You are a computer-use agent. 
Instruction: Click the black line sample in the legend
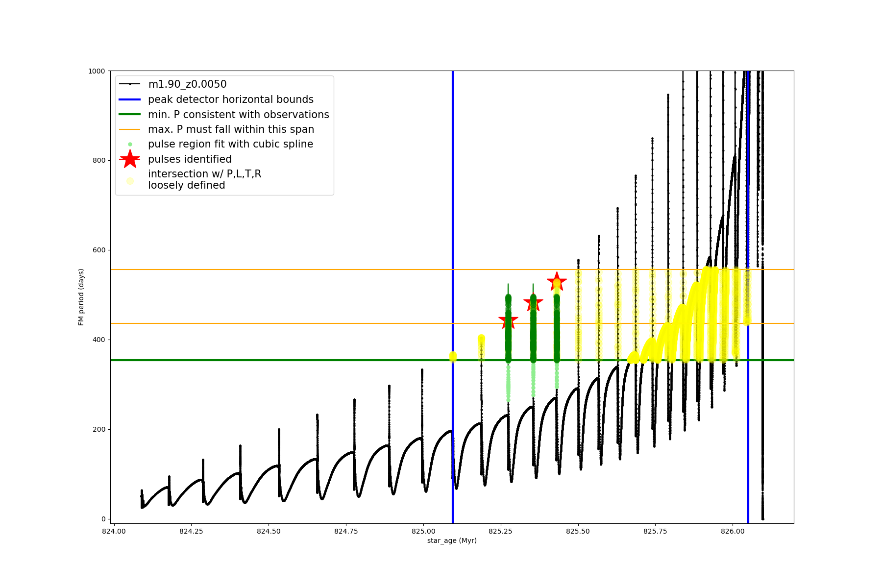tap(130, 84)
